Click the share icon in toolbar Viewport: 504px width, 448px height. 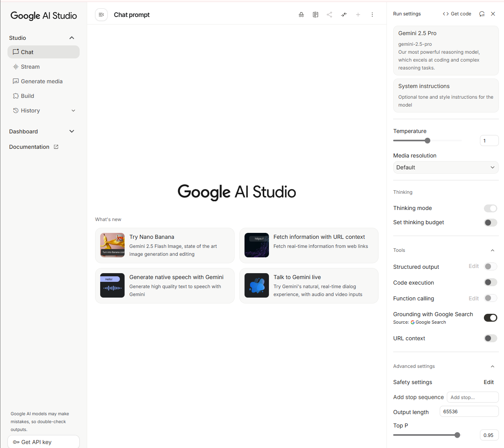click(x=330, y=15)
